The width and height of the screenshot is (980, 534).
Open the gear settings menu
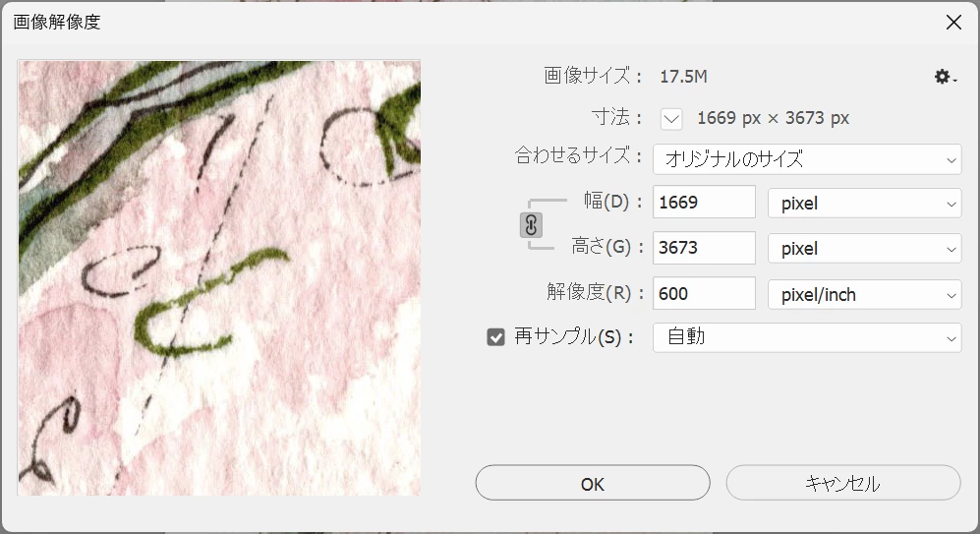pyautogui.click(x=945, y=77)
